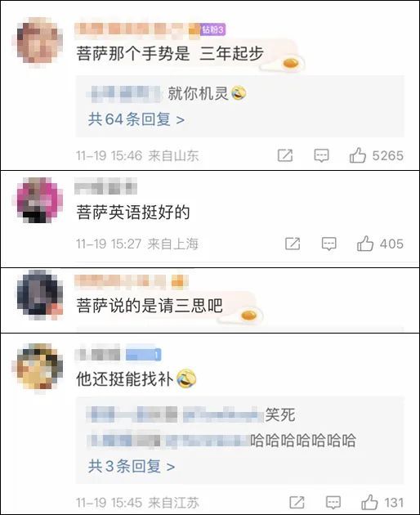This screenshot has height=515, width=420.
Task: Open avatar of 请三思吧 commenter
Action: point(40,294)
